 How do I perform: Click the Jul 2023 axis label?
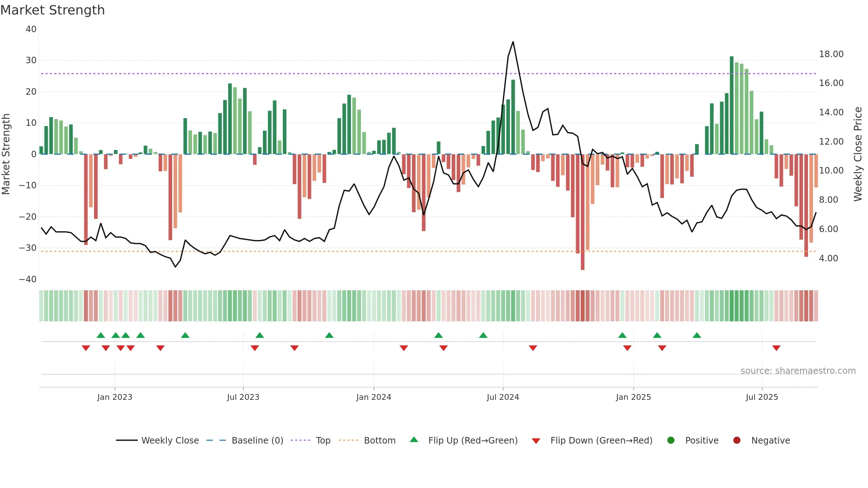click(x=243, y=397)
